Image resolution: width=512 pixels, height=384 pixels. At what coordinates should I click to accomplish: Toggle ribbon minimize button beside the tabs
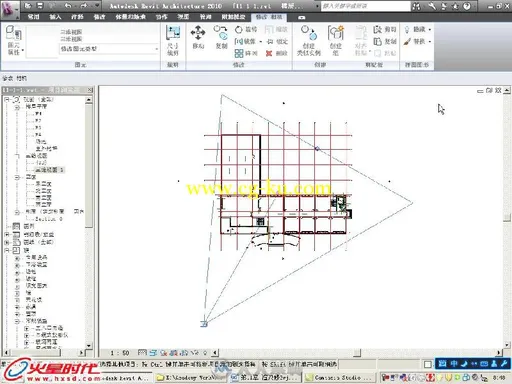click(301, 17)
